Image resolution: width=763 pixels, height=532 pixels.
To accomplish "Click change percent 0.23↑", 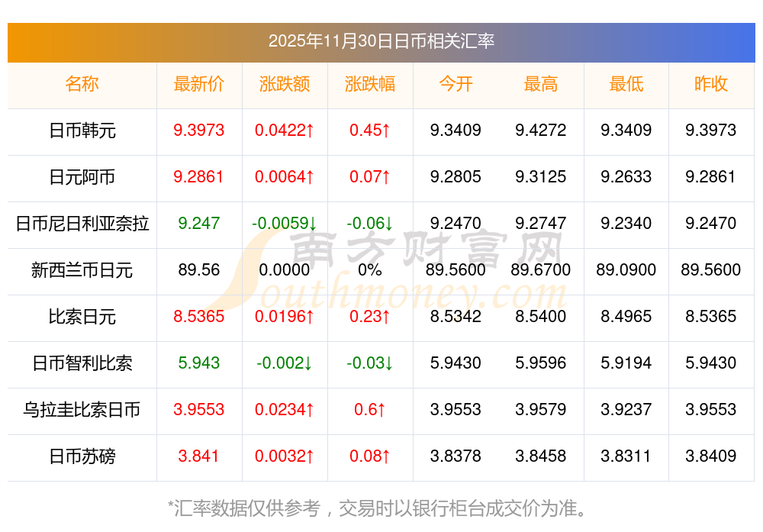I will point(370,317).
